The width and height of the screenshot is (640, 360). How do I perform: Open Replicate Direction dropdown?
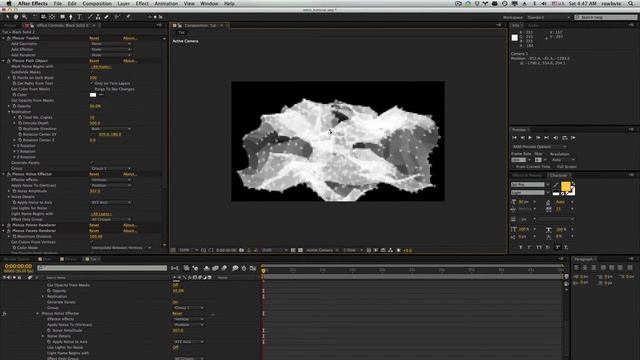[x=111, y=129]
